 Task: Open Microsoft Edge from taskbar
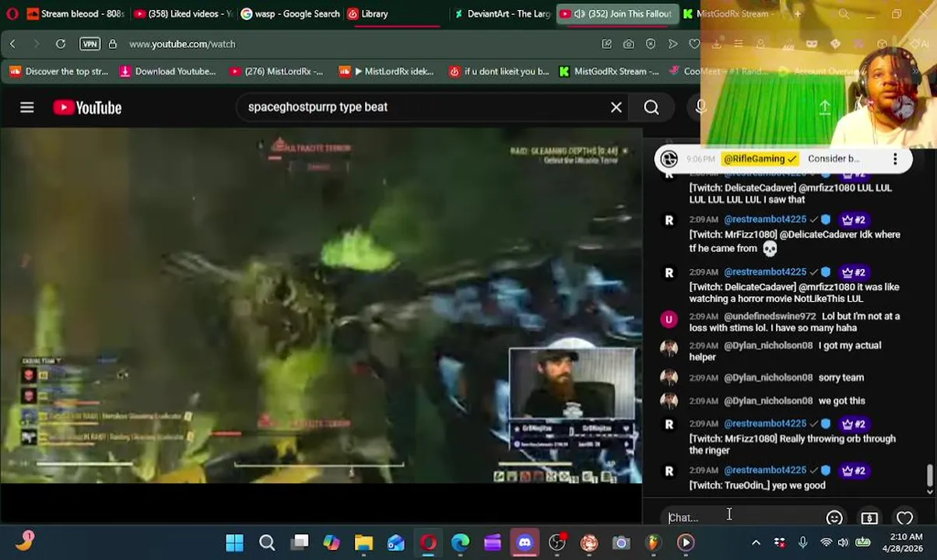tap(460, 542)
